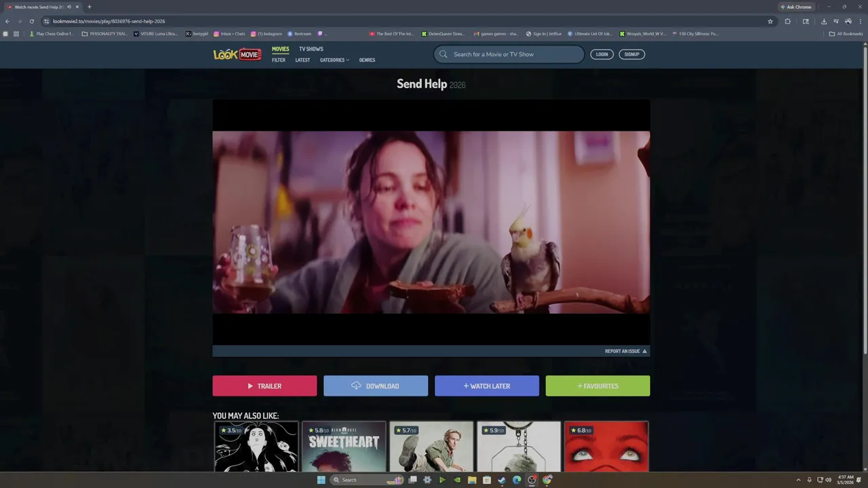Open the 3.5-rated recommended movie thumbnail
This screenshot has height=488, width=868.
(256, 447)
